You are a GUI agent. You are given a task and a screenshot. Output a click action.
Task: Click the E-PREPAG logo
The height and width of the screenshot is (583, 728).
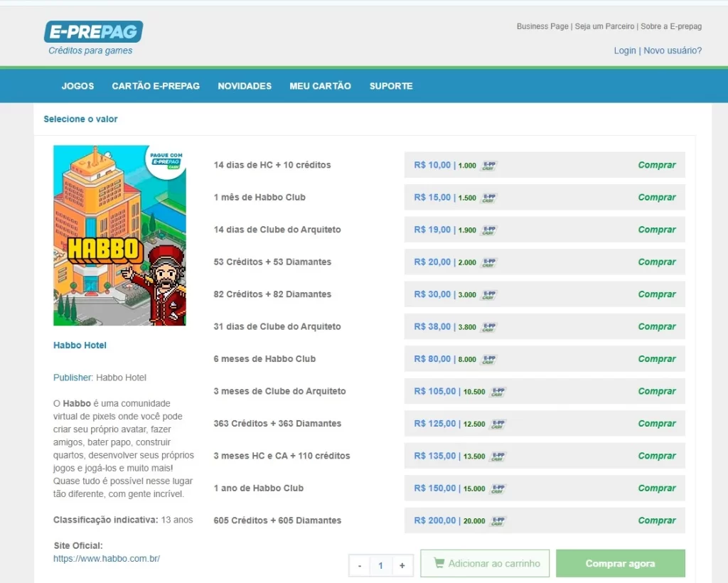pos(92,31)
